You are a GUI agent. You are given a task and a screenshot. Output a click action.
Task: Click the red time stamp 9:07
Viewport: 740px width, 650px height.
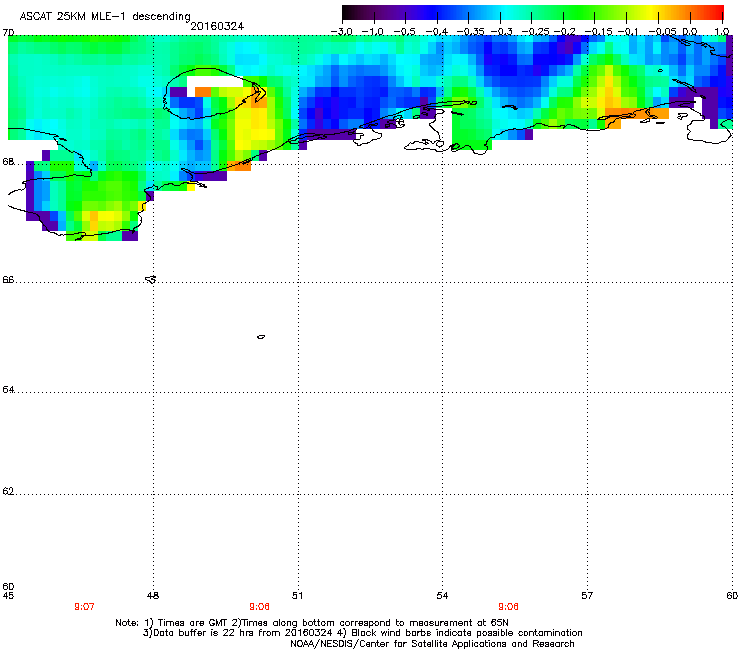(84, 607)
